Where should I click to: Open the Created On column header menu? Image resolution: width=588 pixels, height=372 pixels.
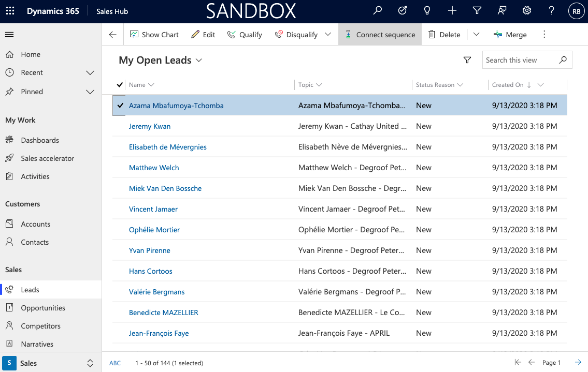(518, 85)
